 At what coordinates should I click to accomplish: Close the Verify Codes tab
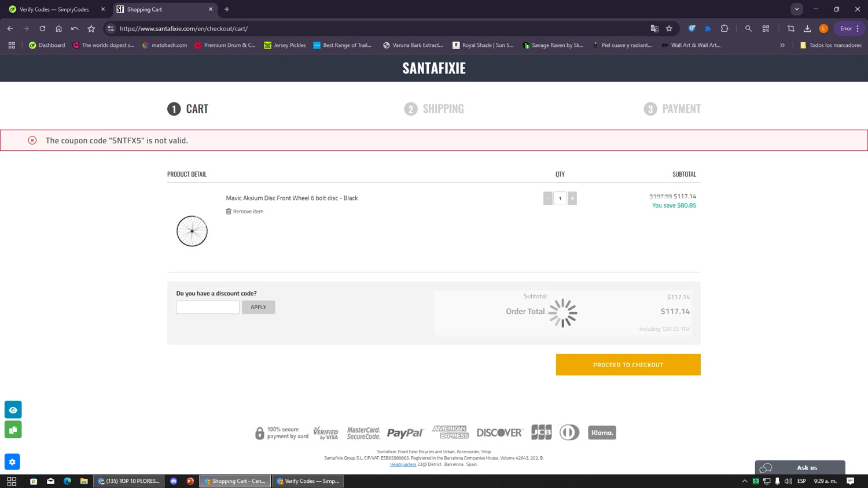pos(103,9)
